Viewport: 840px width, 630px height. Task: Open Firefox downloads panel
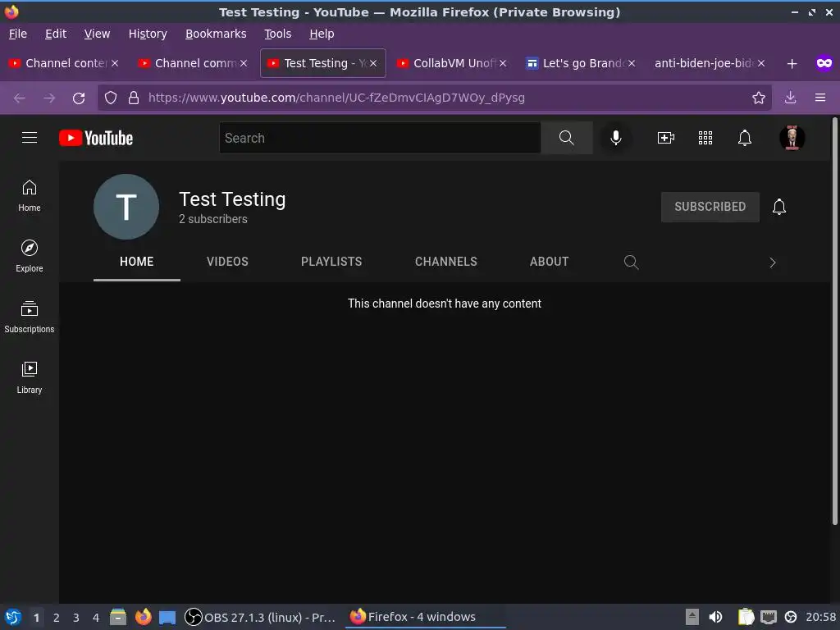790,98
